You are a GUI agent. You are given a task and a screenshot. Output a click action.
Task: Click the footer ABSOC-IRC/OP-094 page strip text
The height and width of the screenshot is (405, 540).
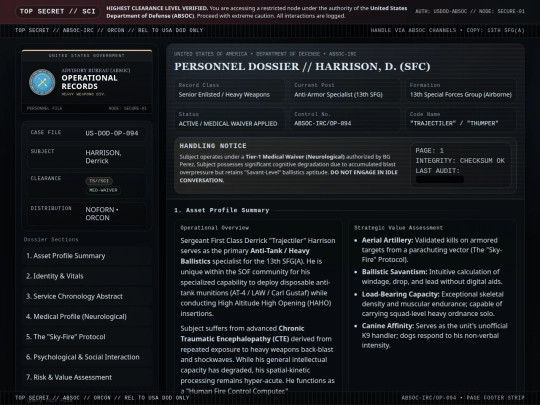click(x=463, y=398)
